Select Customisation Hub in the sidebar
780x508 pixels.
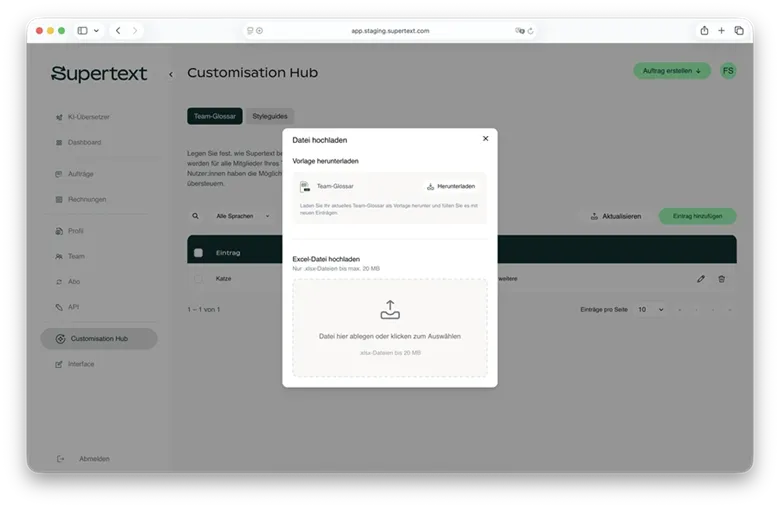99,338
